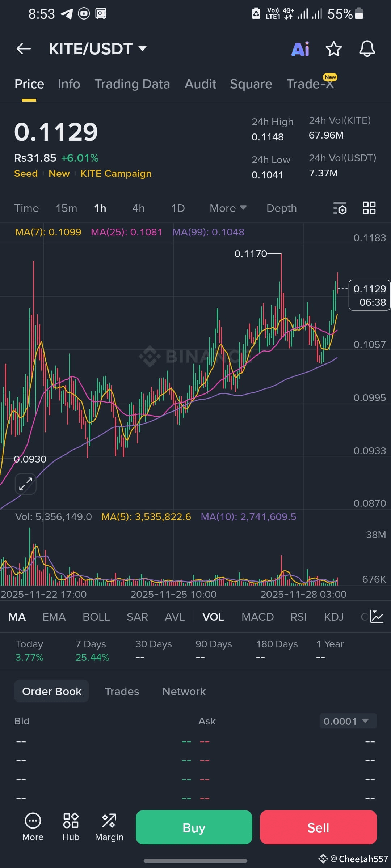Viewport: 391px width, 868px height.
Task: Tap the Rs31.85 converted price
Action: [35, 158]
